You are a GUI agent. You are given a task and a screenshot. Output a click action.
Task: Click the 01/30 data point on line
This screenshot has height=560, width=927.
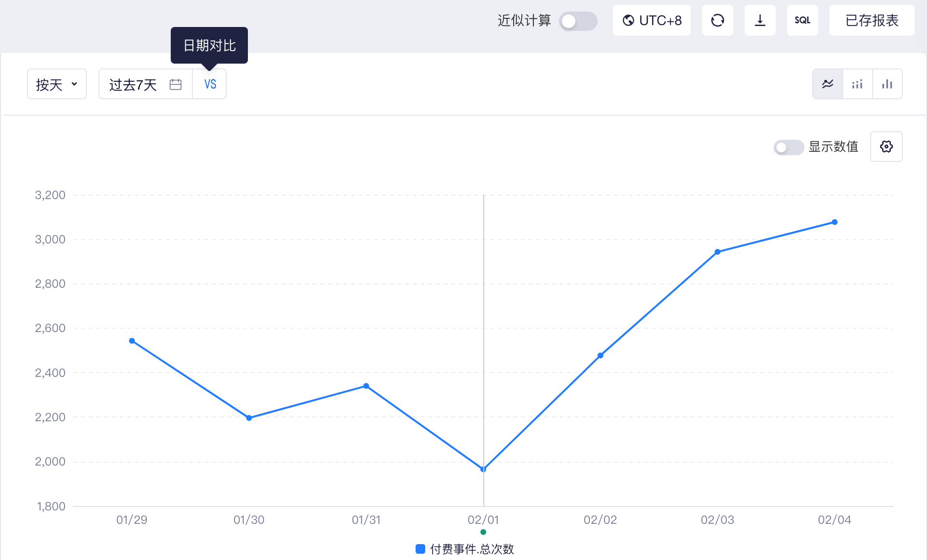[x=249, y=418]
